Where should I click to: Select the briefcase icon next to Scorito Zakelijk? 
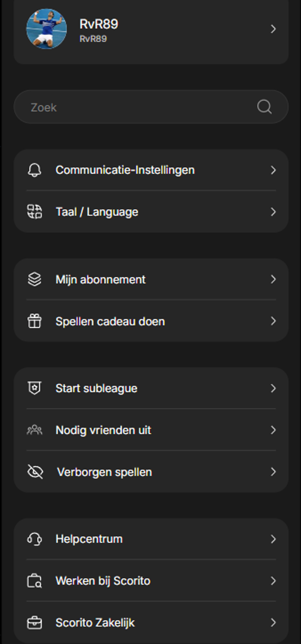pyautogui.click(x=35, y=623)
